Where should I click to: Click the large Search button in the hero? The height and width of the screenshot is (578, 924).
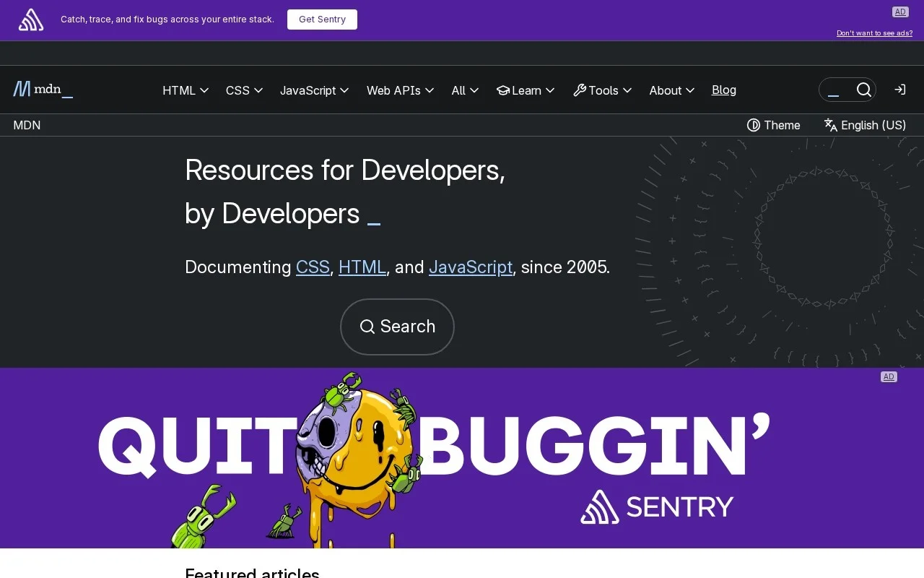pos(397,327)
